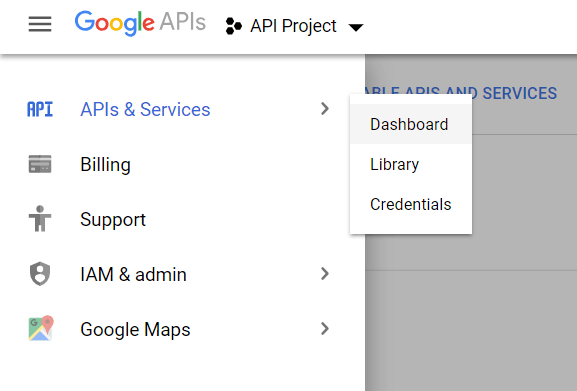Select Credentials in the submenu
This screenshot has width=577, height=391.
[x=411, y=204]
